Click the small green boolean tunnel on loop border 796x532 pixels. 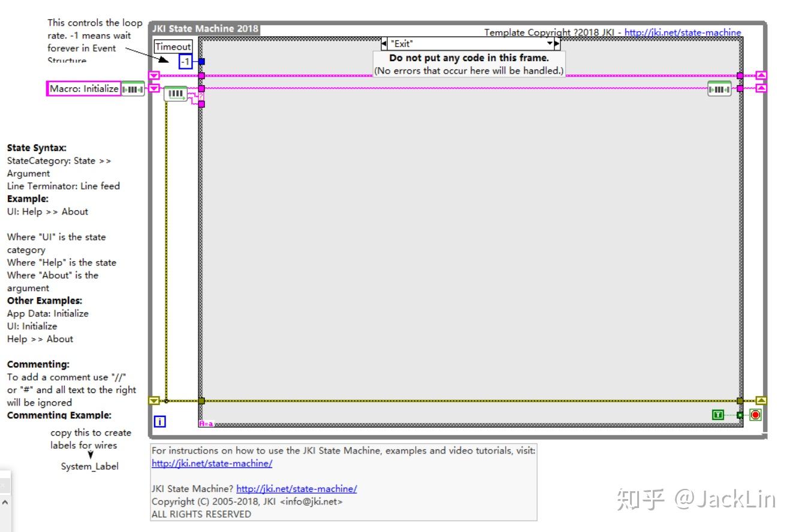click(740, 415)
